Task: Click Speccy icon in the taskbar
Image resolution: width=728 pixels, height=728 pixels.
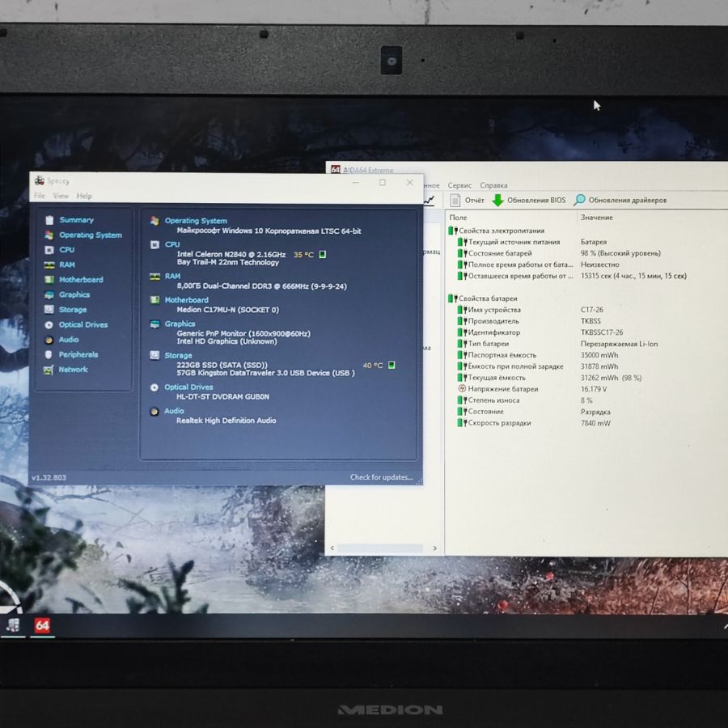Action: 13,625
